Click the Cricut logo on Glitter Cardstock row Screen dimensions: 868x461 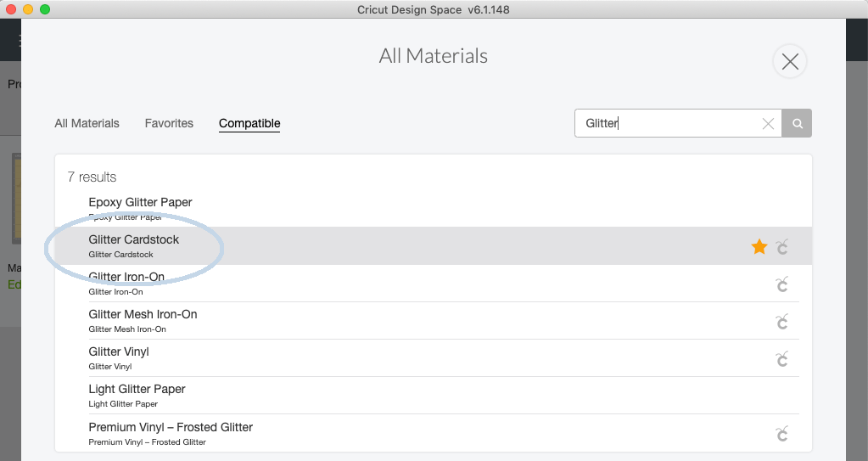point(782,247)
